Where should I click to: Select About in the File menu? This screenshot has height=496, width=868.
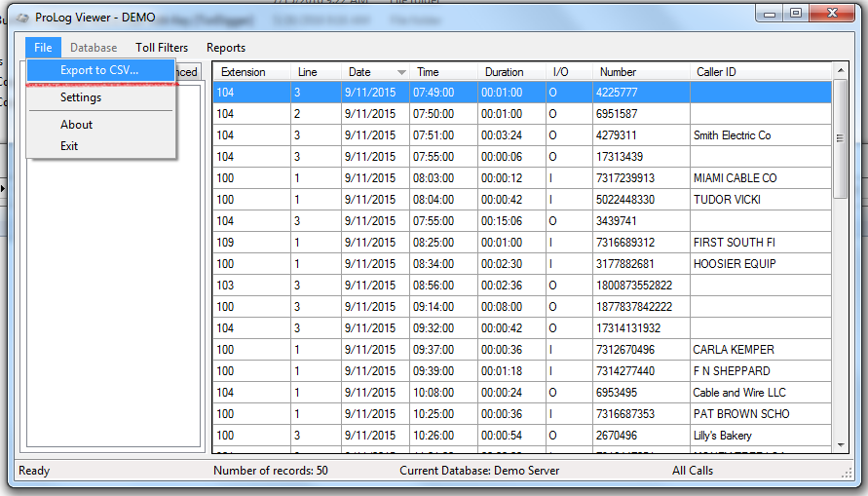coord(76,125)
